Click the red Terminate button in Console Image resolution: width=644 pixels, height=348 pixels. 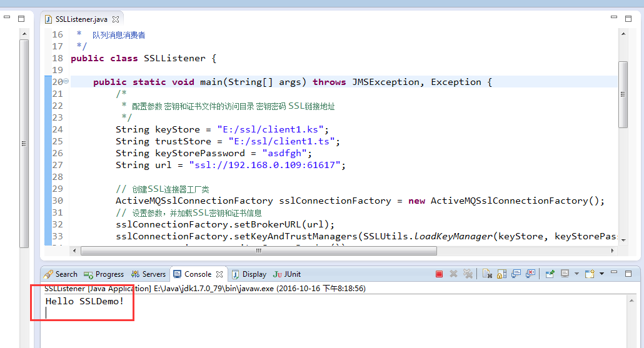(x=439, y=274)
